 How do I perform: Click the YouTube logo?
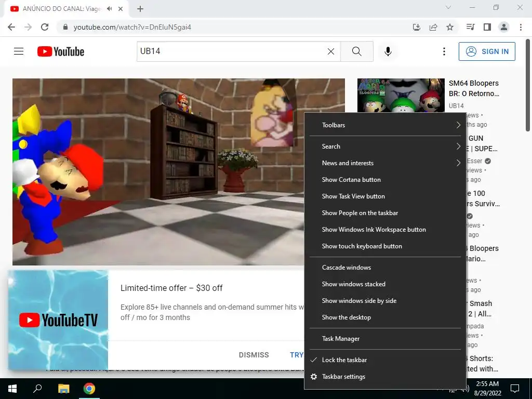(61, 51)
